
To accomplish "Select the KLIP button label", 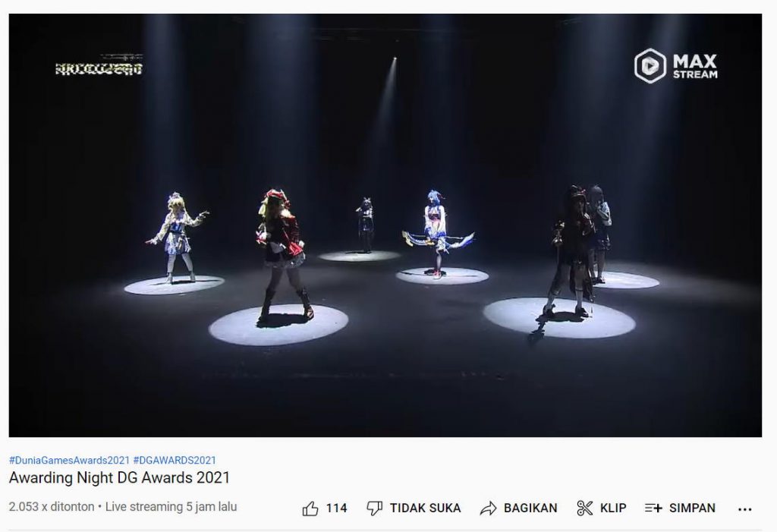I will [613, 508].
